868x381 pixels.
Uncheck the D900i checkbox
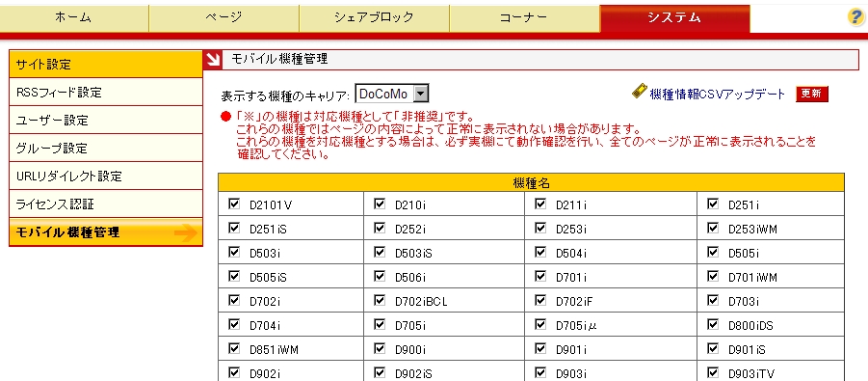(x=380, y=348)
